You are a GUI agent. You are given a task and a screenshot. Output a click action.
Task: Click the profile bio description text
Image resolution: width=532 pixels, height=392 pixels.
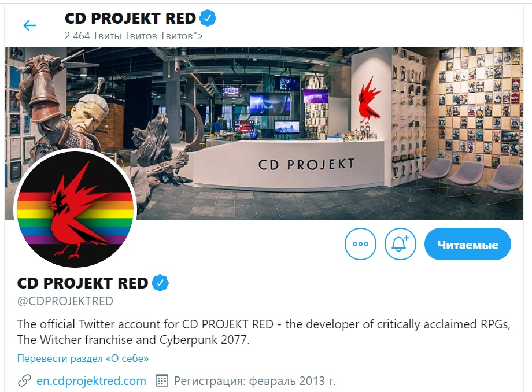click(264, 332)
